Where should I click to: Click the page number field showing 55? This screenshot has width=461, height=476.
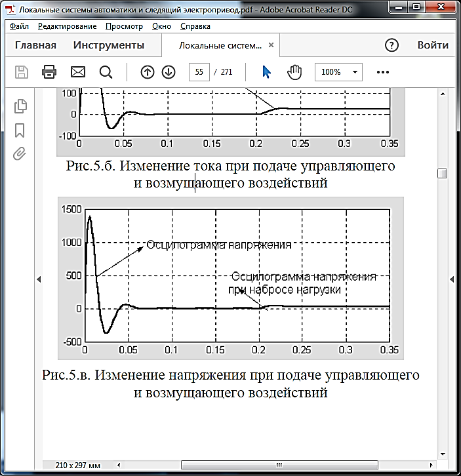198,72
